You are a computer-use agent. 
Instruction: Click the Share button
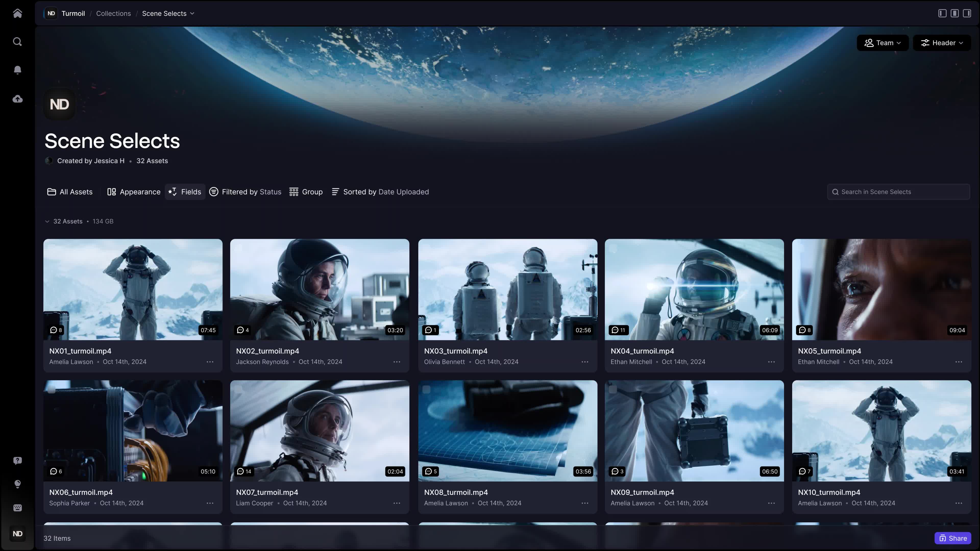point(953,538)
